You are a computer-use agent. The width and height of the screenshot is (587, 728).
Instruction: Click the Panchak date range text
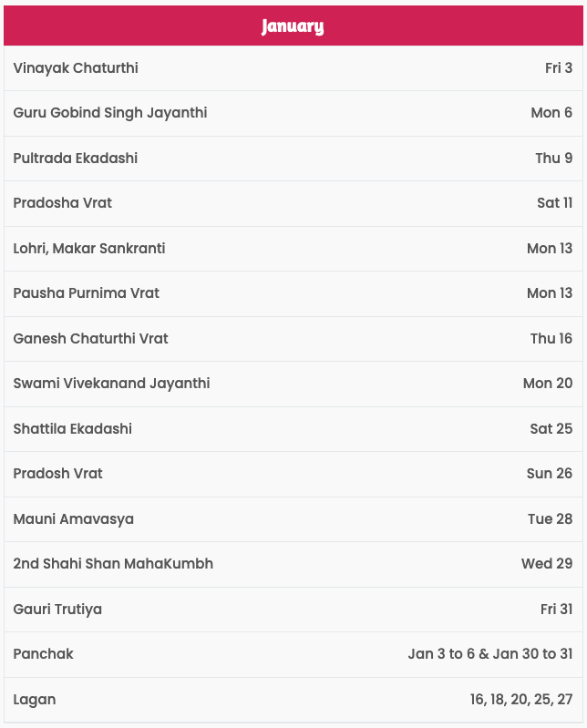(490, 653)
